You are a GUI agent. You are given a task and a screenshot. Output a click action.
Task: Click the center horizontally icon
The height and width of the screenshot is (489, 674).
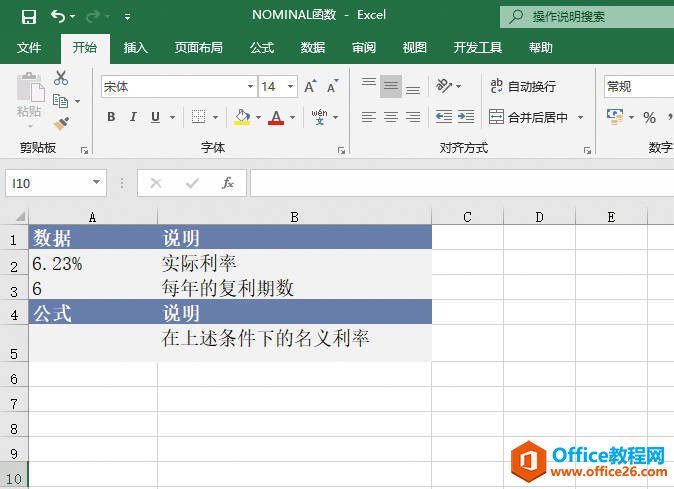pyautogui.click(x=391, y=117)
